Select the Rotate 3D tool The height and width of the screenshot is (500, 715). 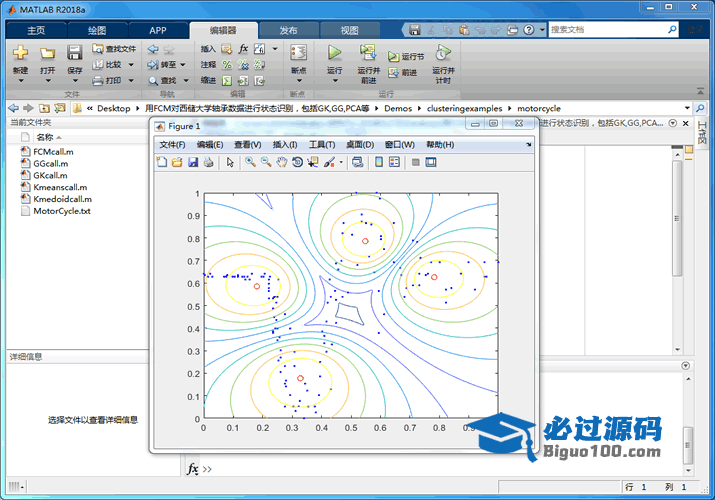(297, 162)
